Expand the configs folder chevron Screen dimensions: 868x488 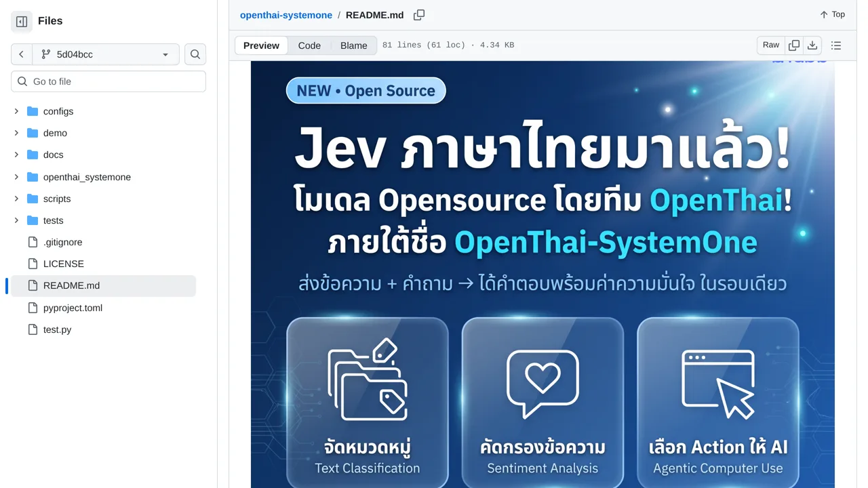[16, 111]
